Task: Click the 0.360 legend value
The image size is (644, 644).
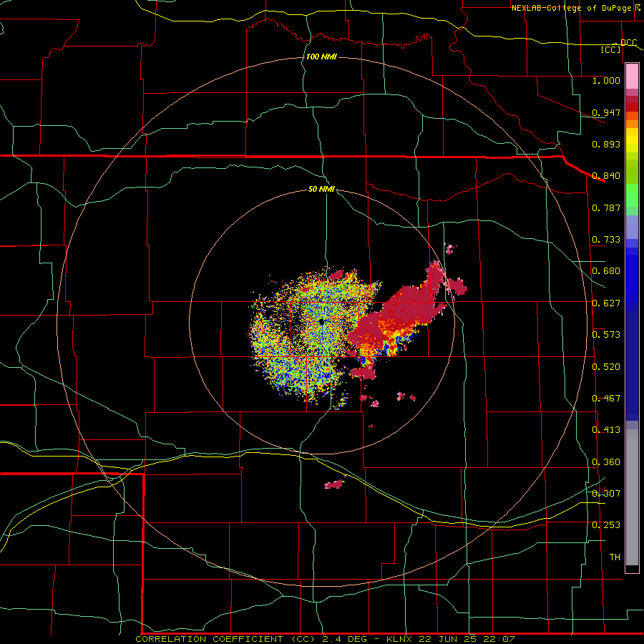Action: (606, 462)
